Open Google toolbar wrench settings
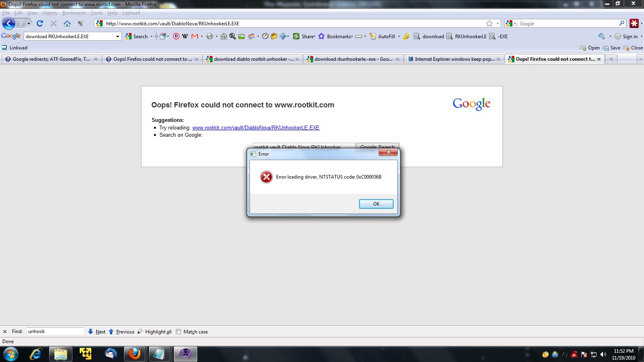Image resolution: width=644 pixels, height=362 pixels. click(601, 36)
